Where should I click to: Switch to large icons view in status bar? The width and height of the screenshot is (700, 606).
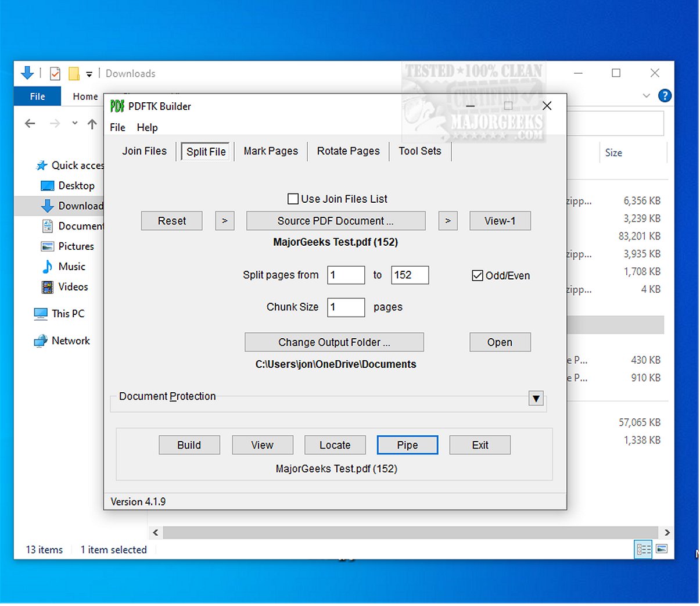pyautogui.click(x=661, y=549)
